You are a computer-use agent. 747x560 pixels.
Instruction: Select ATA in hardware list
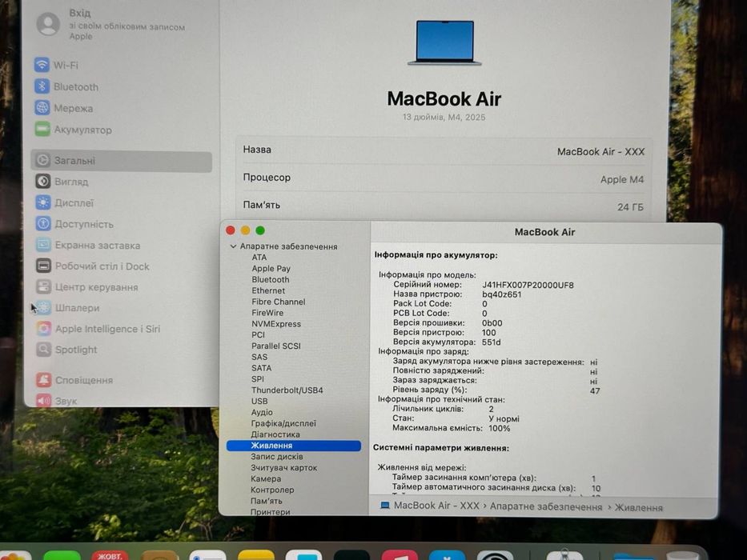point(259,257)
